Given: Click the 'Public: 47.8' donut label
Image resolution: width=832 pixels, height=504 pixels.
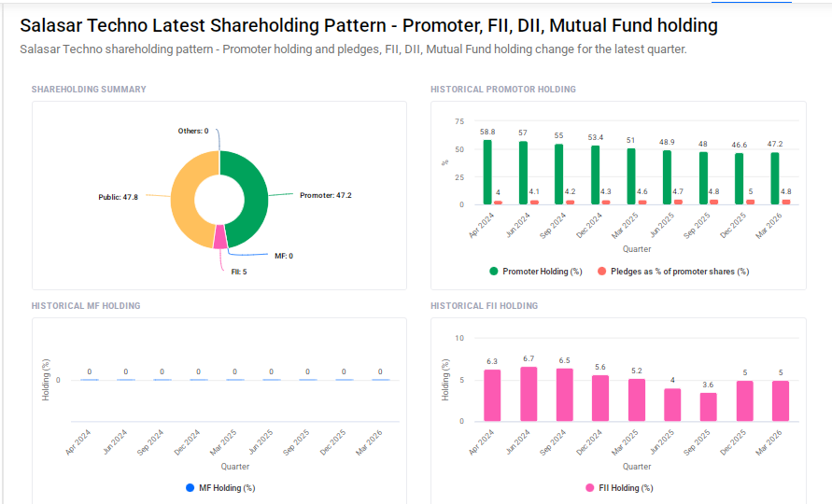Looking at the screenshot, I should [118, 197].
